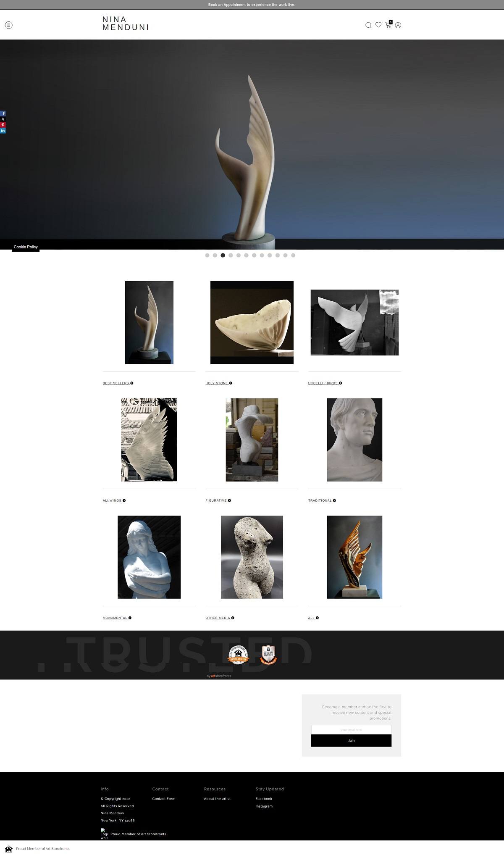Click the Holy Stone bowl thumbnail
The width and height of the screenshot is (504, 858).
coord(252,323)
